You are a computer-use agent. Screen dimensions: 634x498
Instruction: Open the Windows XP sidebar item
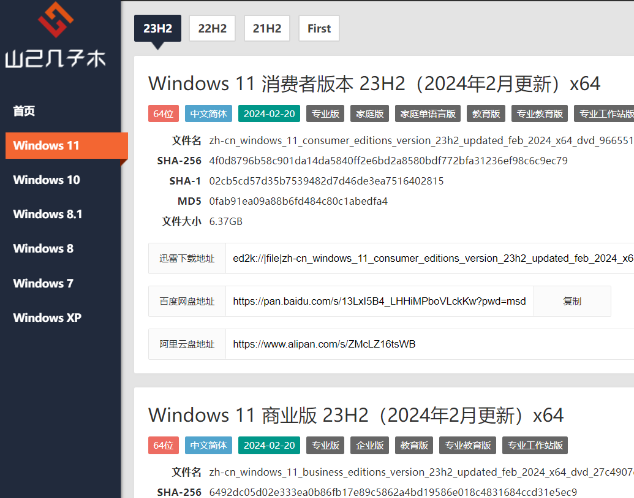[x=47, y=318]
